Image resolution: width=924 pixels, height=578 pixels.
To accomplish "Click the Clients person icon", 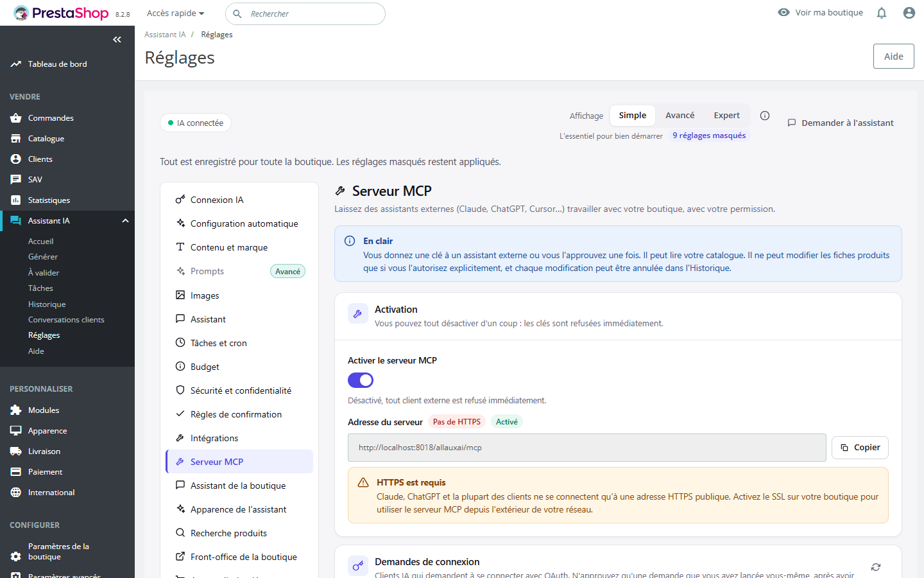I will pos(16,159).
